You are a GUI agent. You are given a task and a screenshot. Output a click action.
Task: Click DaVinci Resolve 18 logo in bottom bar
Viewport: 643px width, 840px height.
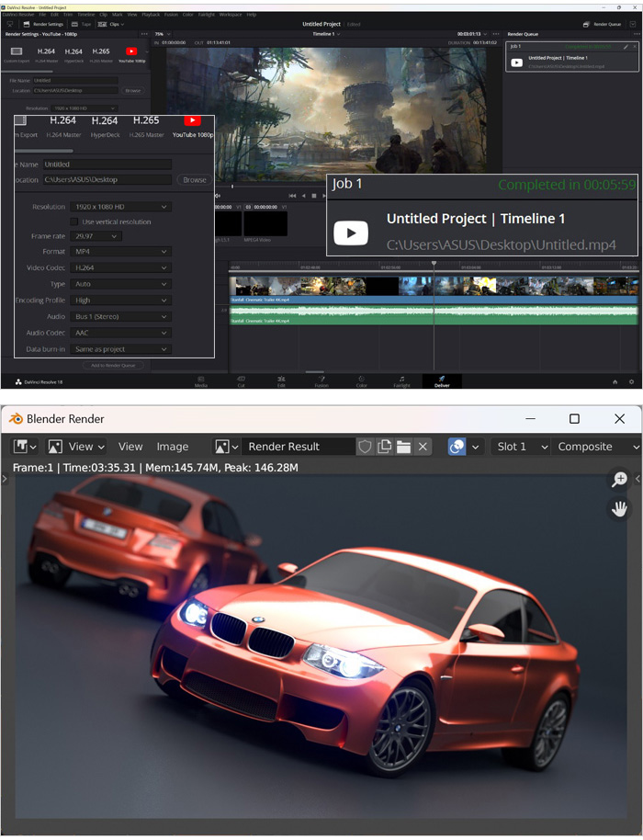(x=39, y=381)
